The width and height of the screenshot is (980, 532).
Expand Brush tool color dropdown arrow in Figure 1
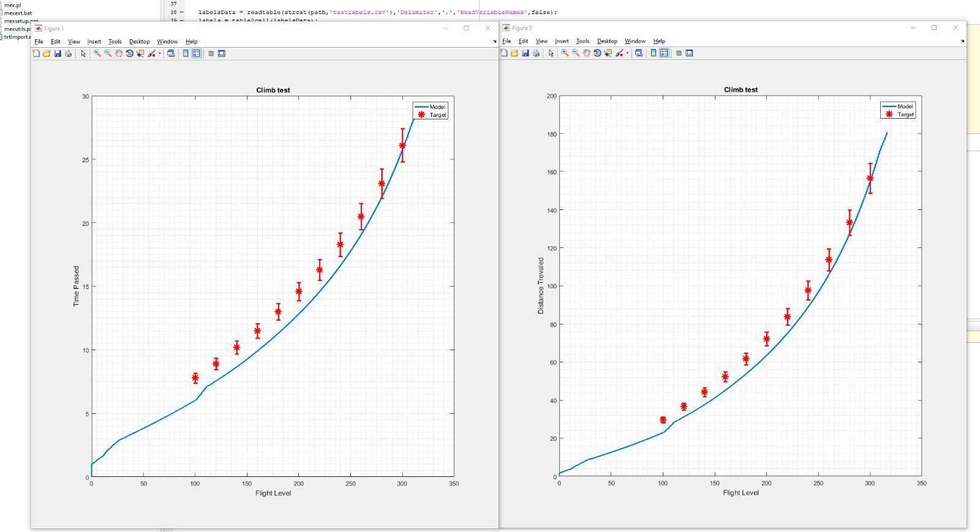pos(160,53)
